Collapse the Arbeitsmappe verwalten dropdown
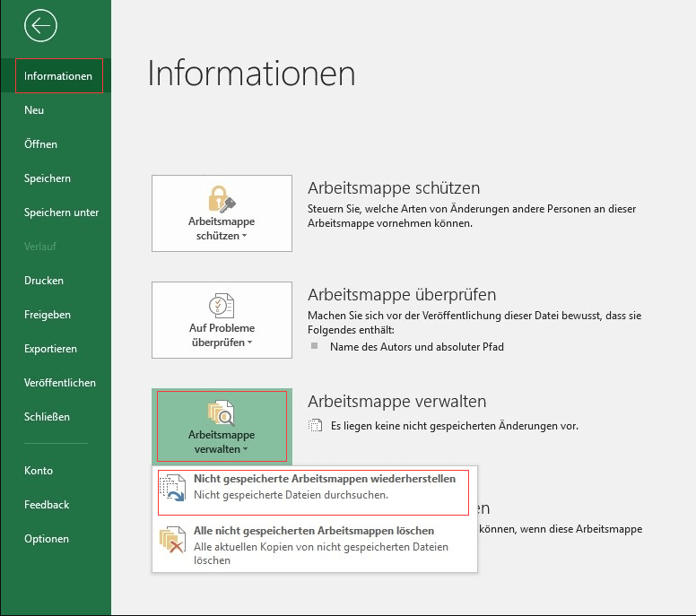The image size is (696, 616). (x=222, y=441)
